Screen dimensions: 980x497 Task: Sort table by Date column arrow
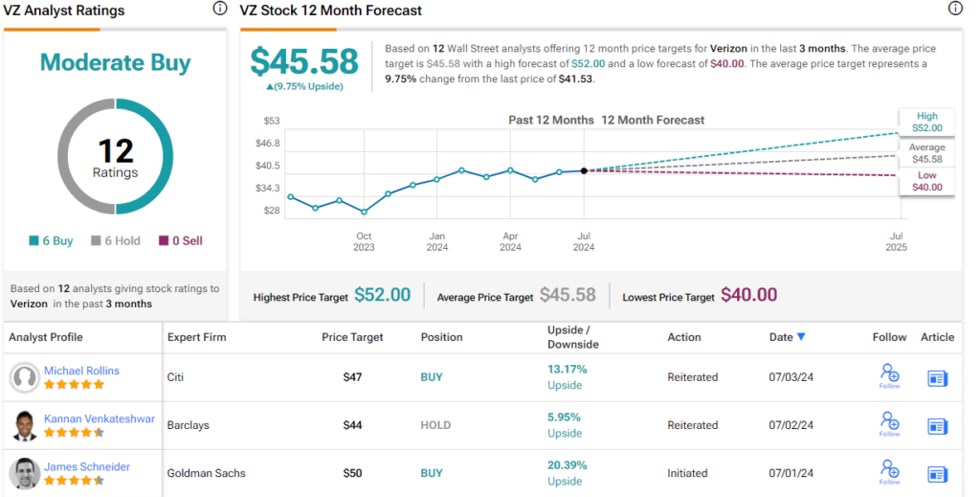[x=801, y=337]
